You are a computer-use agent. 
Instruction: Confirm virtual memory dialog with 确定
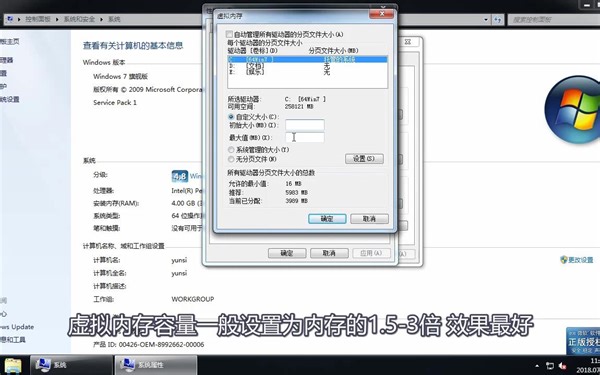coord(327,218)
